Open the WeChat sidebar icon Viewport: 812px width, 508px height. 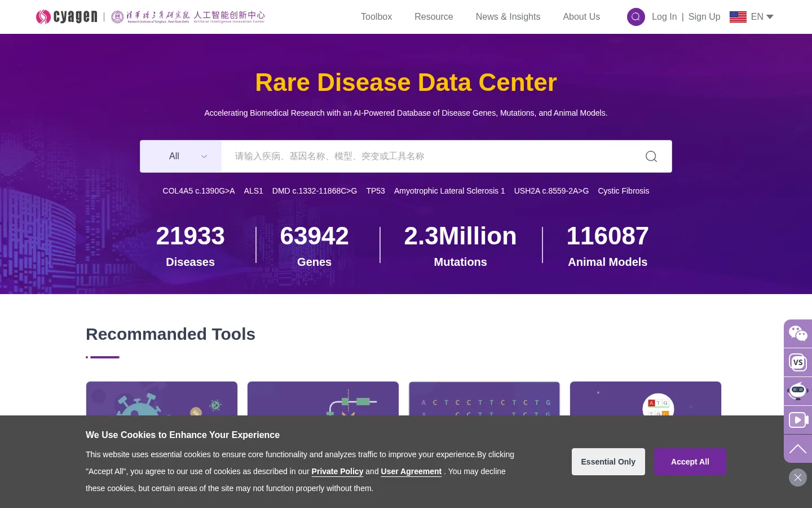[798, 334]
